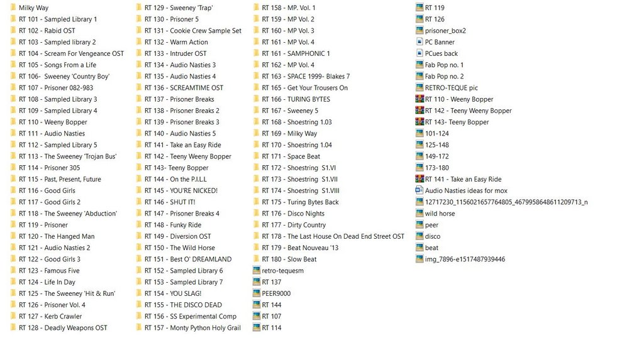Select the image file named peer
644x338 pixels.
(x=431, y=225)
